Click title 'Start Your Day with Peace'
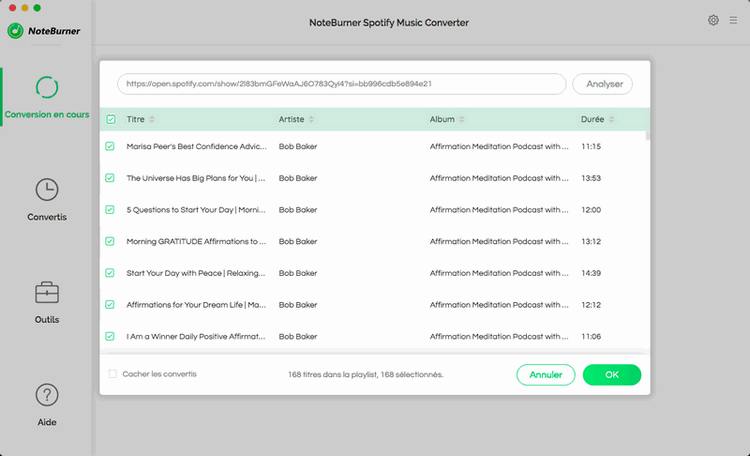The height and width of the screenshot is (456, 750). pos(174,273)
